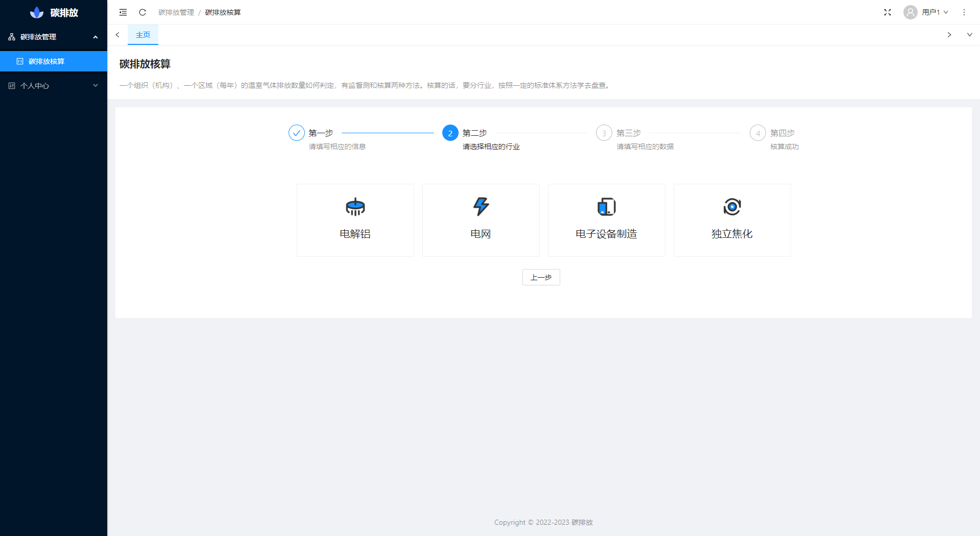Click the 第四步 step title

coord(782,133)
